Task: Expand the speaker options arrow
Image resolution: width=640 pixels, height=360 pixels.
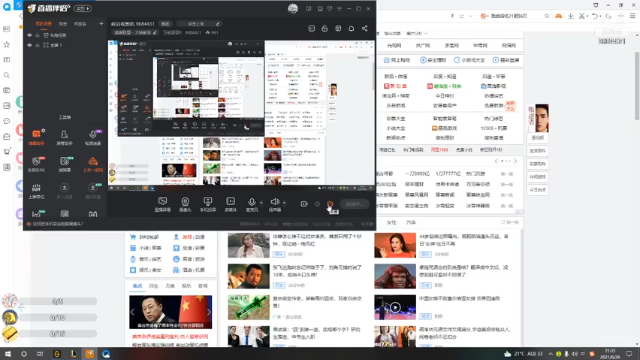Action: pos(284,202)
